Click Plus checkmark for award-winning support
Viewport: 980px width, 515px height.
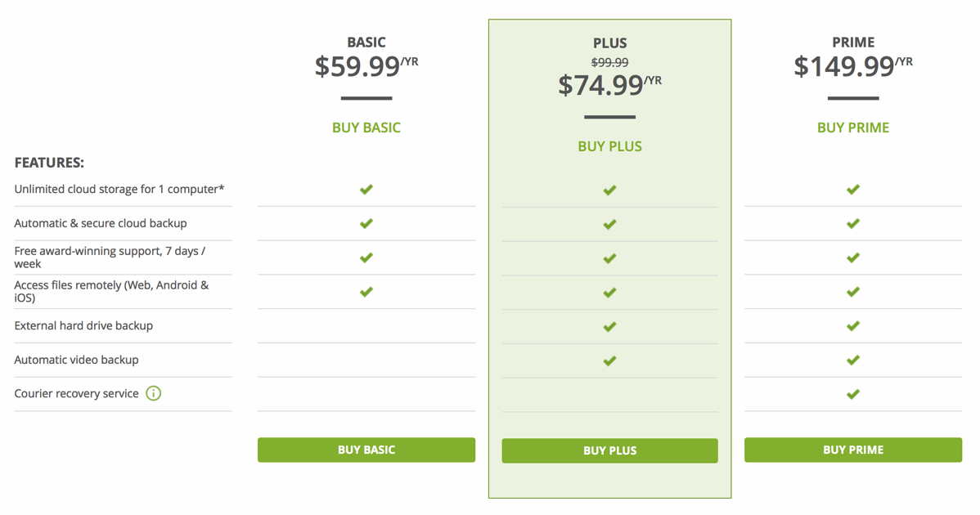click(609, 258)
